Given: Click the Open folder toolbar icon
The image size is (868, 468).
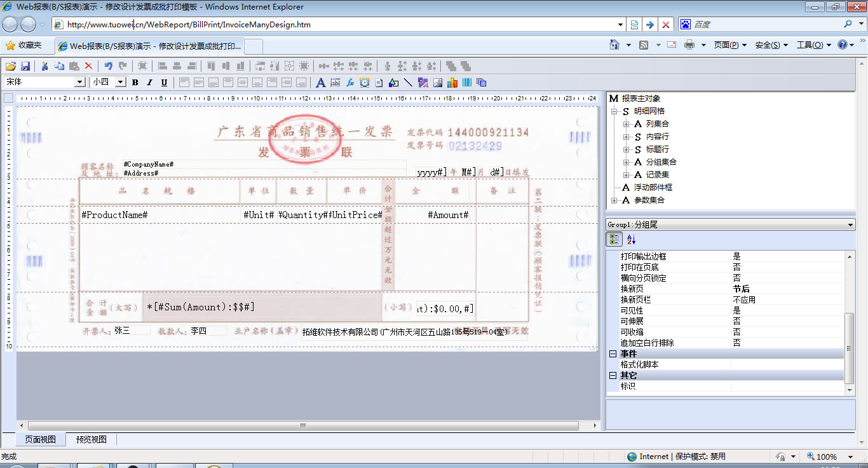Looking at the screenshot, I should point(11,66).
